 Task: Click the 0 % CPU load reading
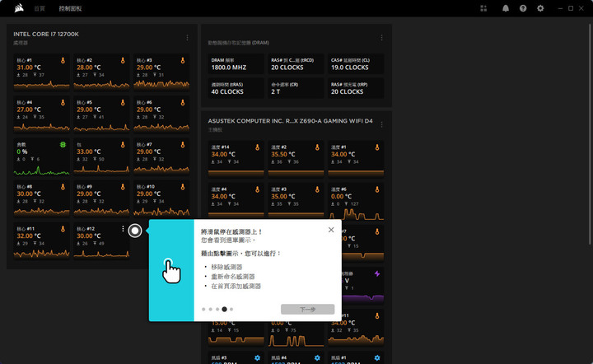point(22,152)
